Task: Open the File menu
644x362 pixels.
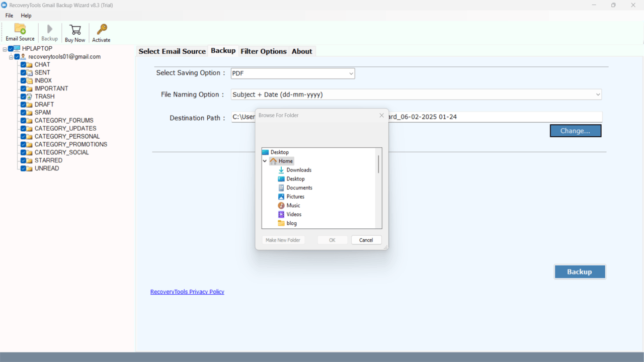Action: (x=10, y=16)
